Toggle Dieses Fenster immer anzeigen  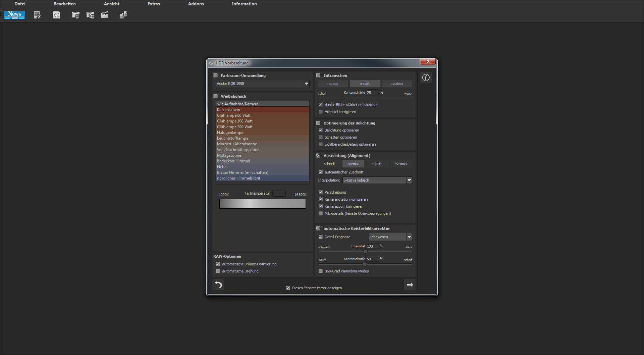point(288,288)
